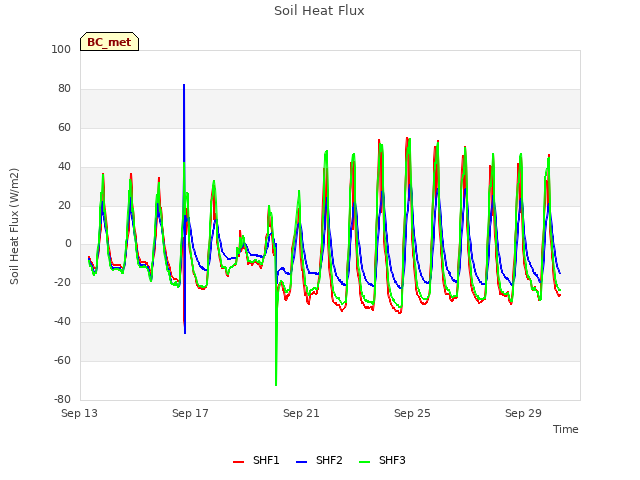The image size is (640, 480).
Task: Click the Sep 17 x-axis label
Action: pos(190,413)
